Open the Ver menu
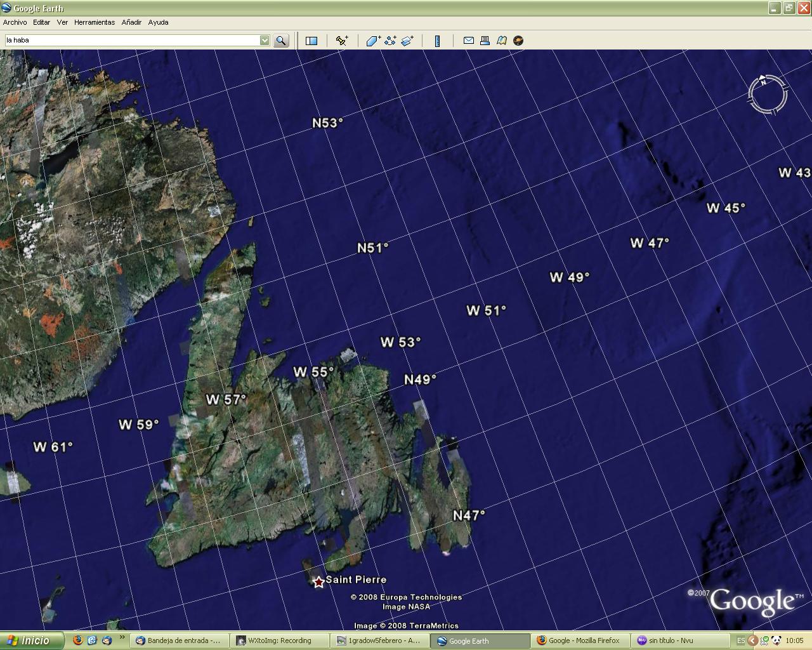The width and height of the screenshot is (812, 650). 62,22
